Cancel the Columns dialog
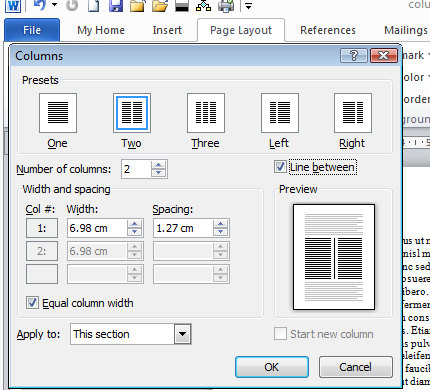430x390 pixels. (356, 367)
